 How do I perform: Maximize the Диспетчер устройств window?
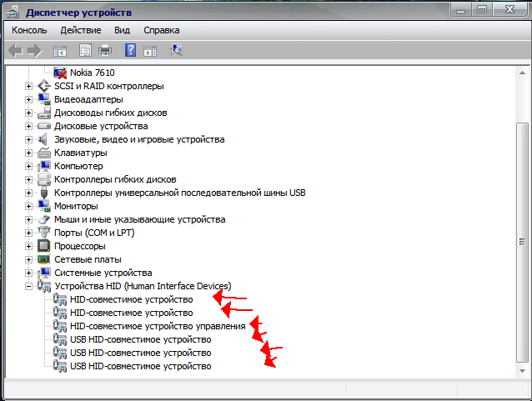pyautogui.click(x=482, y=10)
